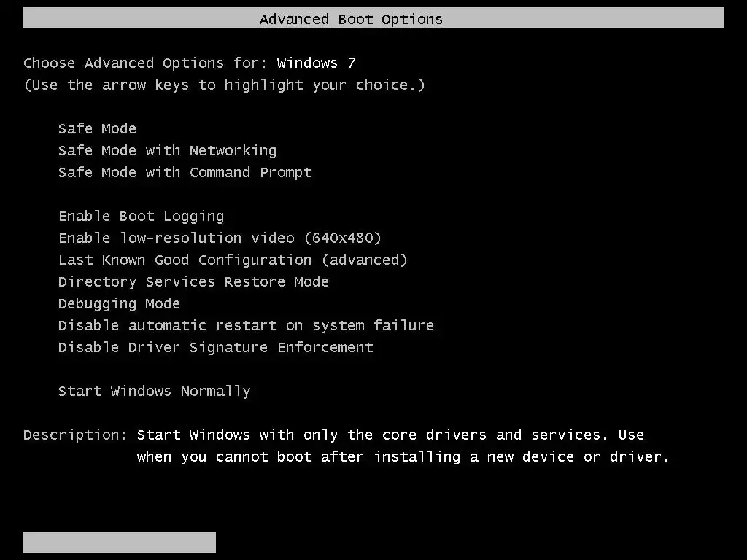Select Disable automatic restart on system failure
Image resolution: width=747 pixels, height=560 pixels.
[x=246, y=326]
